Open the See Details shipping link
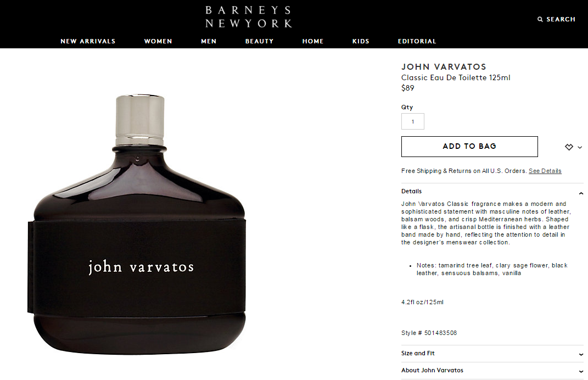Image resolution: width=588 pixels, height=380 pixels. [x=545, y=171]
